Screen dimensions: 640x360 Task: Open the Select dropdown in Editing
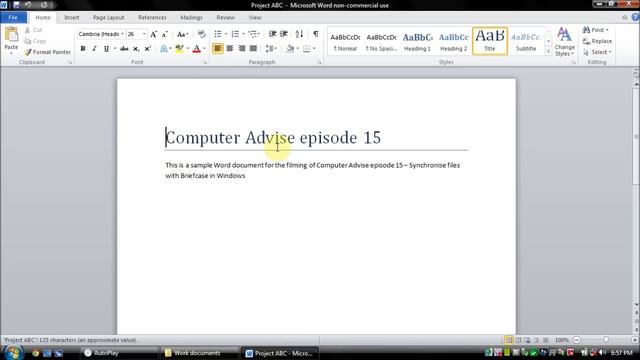tap(597, 52)
